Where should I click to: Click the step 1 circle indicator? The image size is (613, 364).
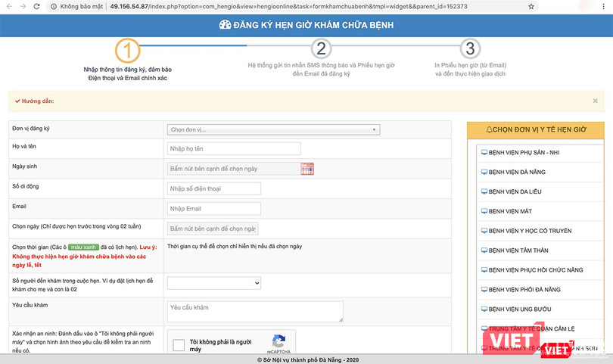pos(128,50)
